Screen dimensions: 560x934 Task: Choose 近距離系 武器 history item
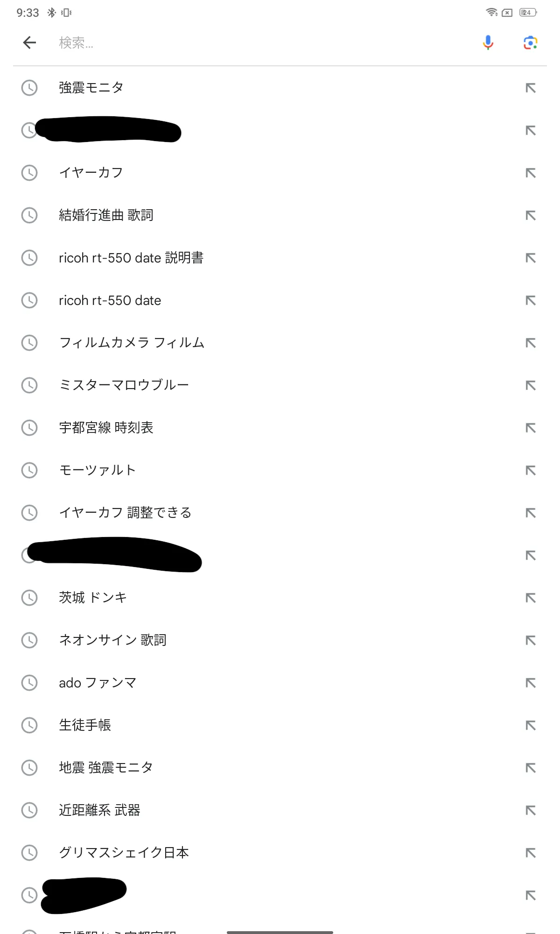[99, 810]
